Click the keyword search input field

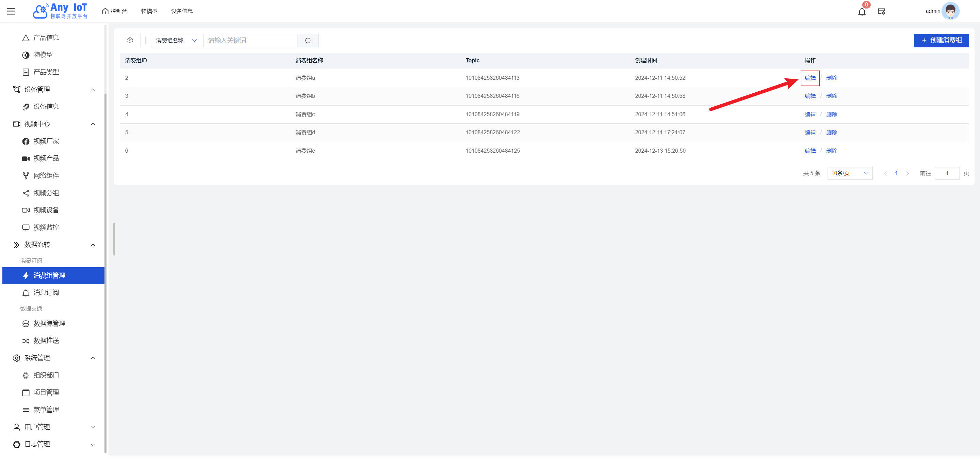(x=250, y=40)
